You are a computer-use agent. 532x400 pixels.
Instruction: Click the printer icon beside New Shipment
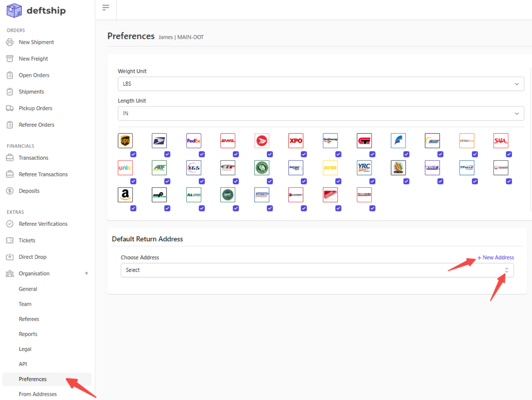(x=10, y=42)
